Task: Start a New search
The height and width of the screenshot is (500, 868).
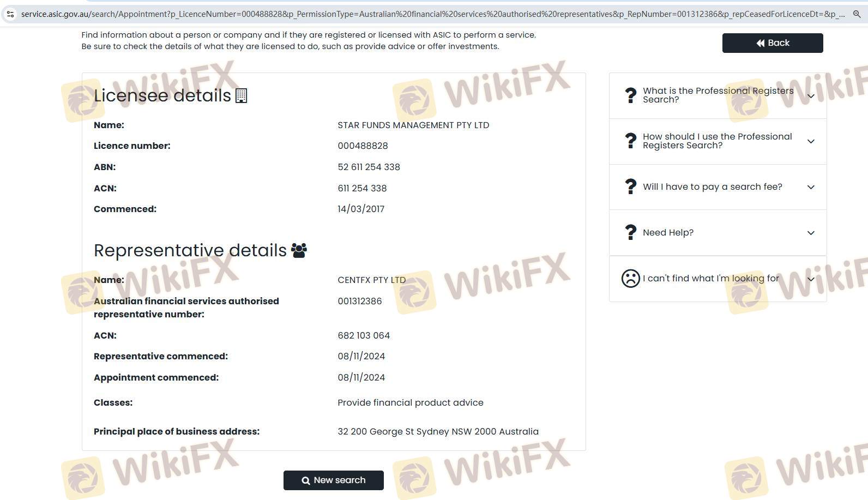Action: pyautogui.click(x=334, y=480)
